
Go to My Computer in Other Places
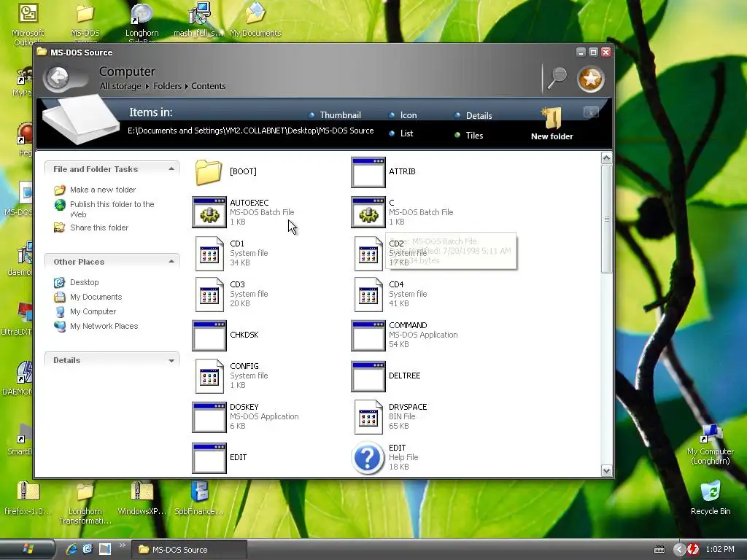pyautogui.click(x=93, y=311)
